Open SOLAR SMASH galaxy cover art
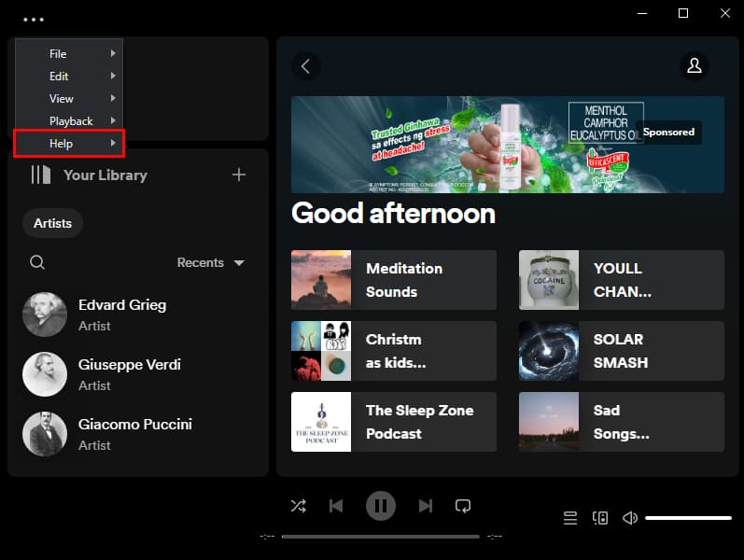This screenshot has height=560, width=744. 549,351
